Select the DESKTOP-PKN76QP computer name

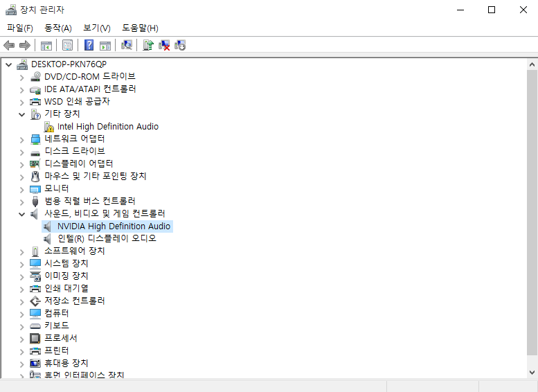(x=69, y=64)
